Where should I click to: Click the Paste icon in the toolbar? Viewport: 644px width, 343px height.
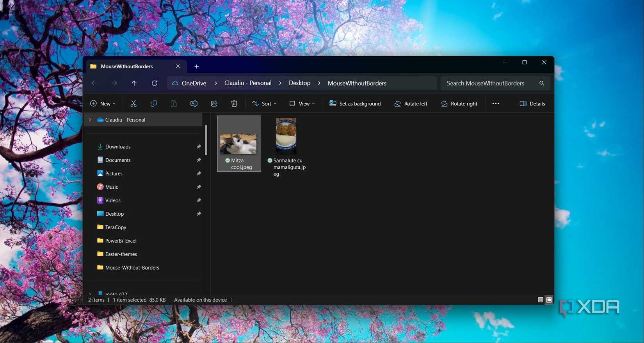(174, 104)
